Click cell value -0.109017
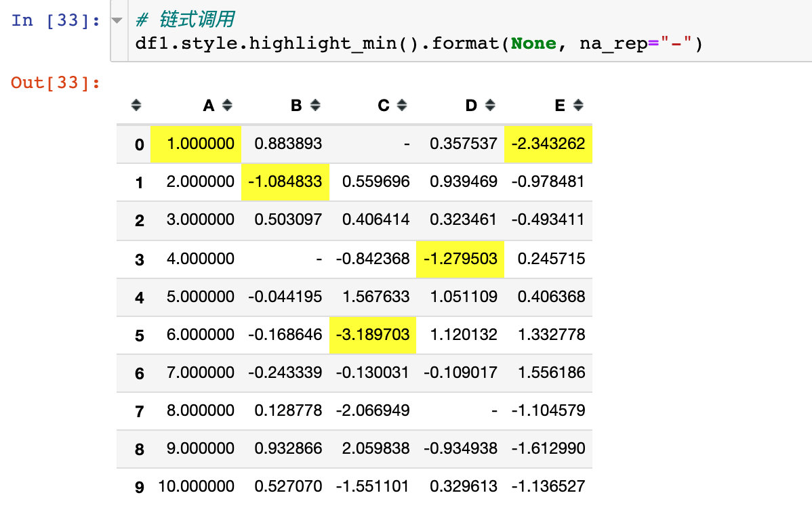 460,372
